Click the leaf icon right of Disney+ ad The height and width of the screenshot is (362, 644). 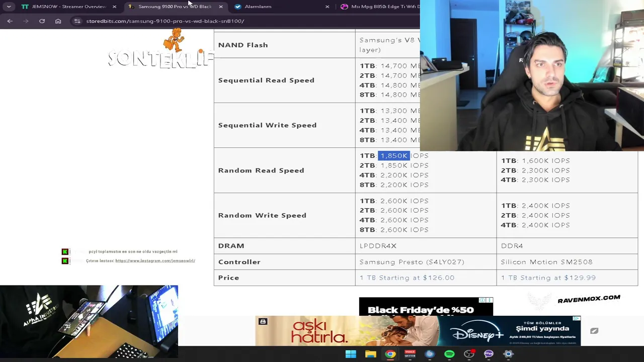[594, 331]
